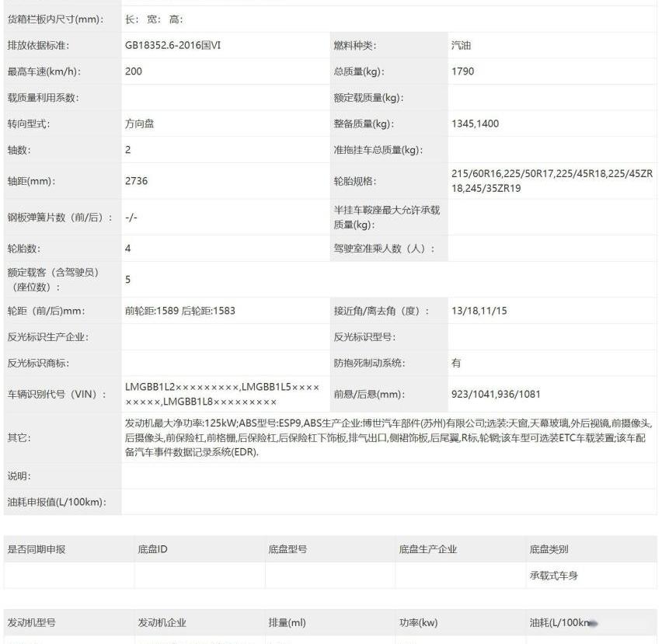Click the 反光标识型号 label
This screenshot has height=644, width=662.
click(x=364, y=337)
